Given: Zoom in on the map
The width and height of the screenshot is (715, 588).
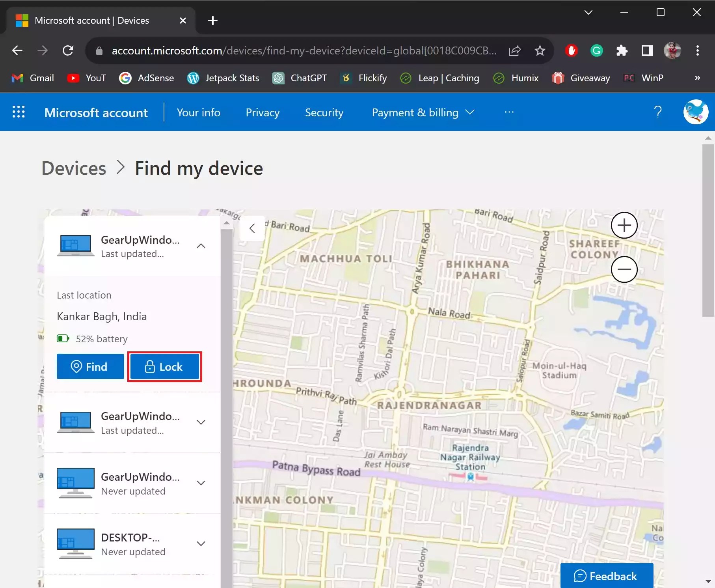Looking at the screenshot, I should click(x=624, y=225).
